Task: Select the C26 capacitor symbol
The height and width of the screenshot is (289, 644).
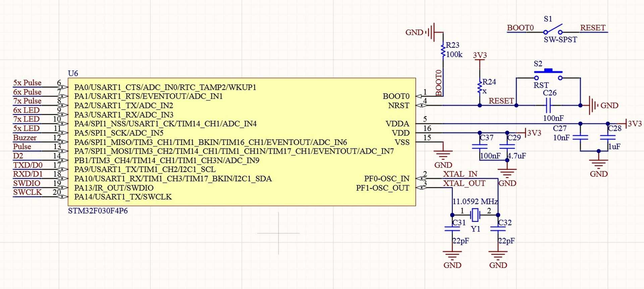Action: pos(548,105)
